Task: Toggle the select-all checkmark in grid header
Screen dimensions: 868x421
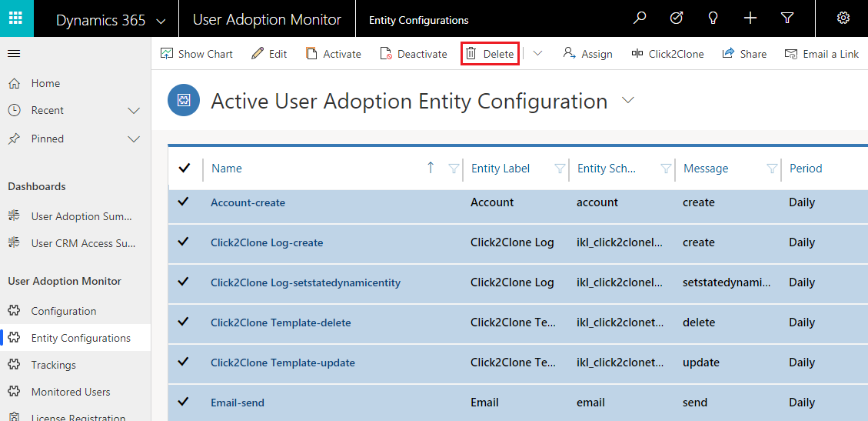Action: (x=185, y=168)
